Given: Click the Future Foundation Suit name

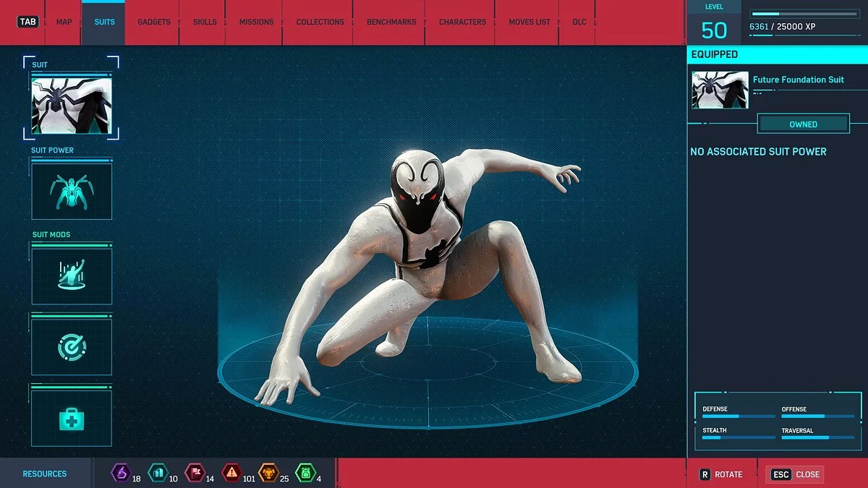Looking at the screenshot, I should [798, 80].
